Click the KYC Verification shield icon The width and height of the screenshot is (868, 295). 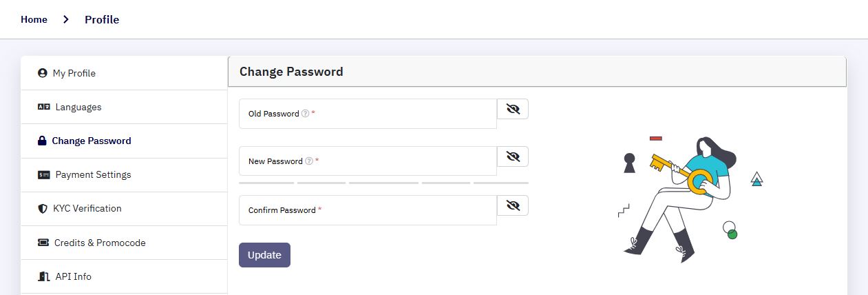coord(43,208)
